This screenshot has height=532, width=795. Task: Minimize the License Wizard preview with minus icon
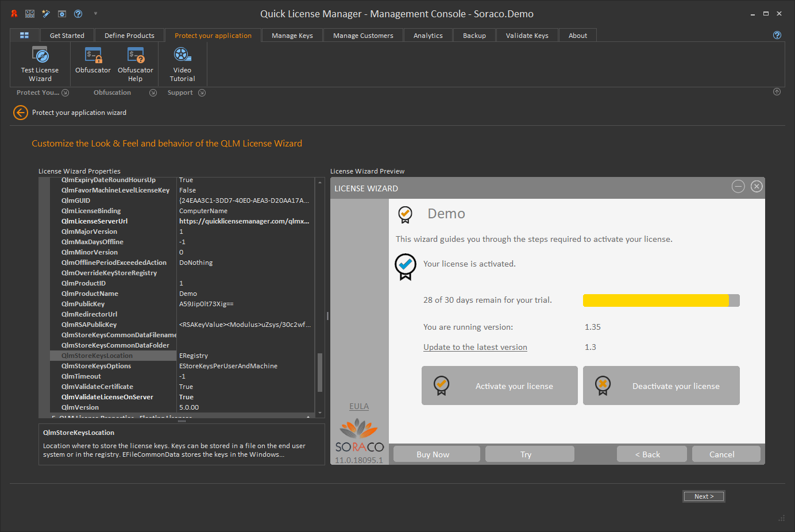[x=738, y=186]
